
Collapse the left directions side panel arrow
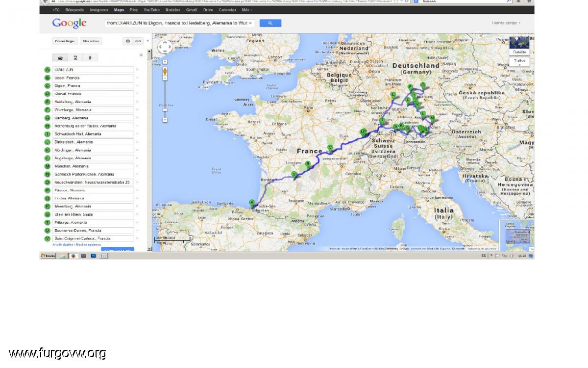pyautogui.click(x=147, y=41)
